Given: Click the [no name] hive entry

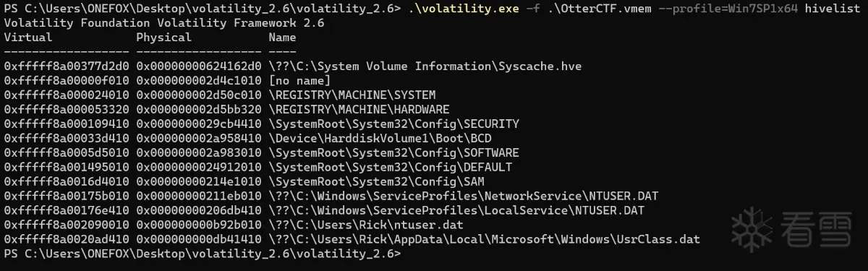Looking at the screenshot, I should click(x=299, y=80).
